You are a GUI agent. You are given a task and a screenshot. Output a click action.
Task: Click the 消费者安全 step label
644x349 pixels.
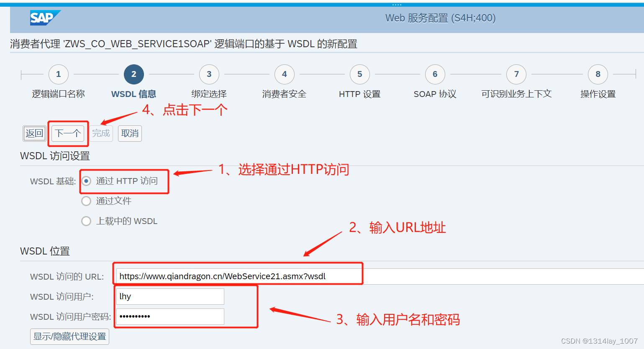[285, 94]
